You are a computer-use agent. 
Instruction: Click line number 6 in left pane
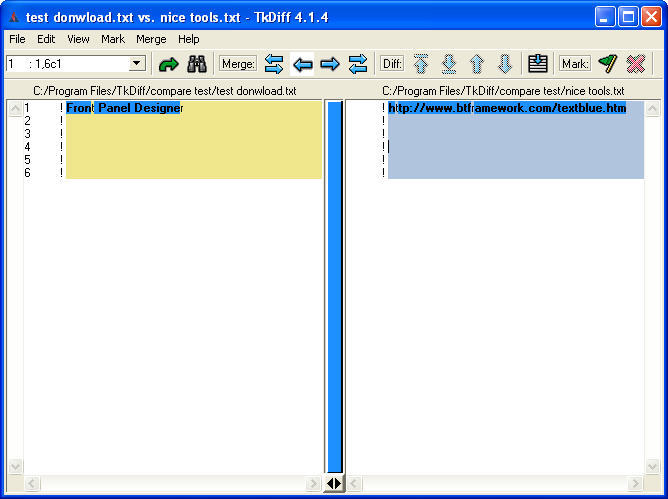(27, 173)
